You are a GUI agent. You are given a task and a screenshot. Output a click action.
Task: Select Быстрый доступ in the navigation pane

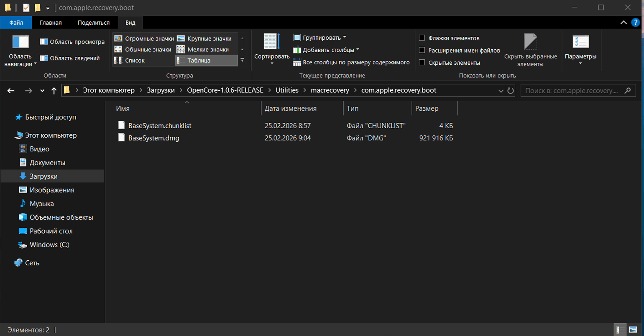(51, 117)
